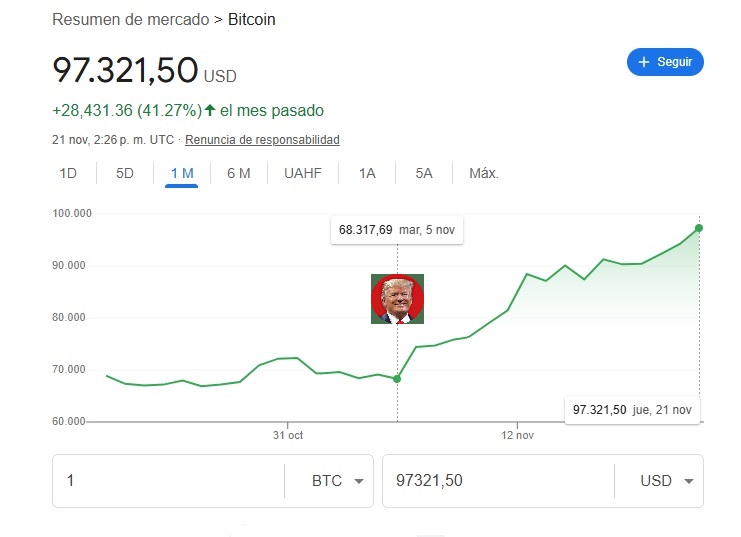Select the 1 M range tab
The width and height of the screenshot is (741, 537).
pyautogui.click(x=182, y=173)
